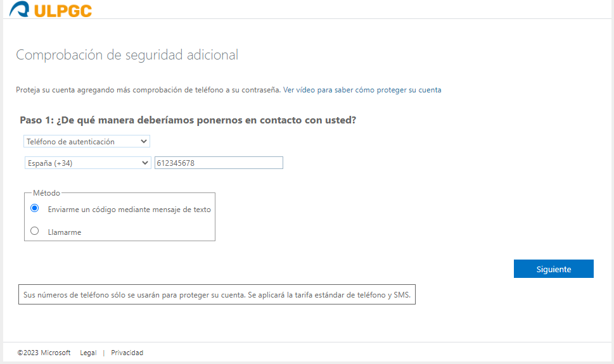Open the España (+34) country code dropdown

[87, 163]
